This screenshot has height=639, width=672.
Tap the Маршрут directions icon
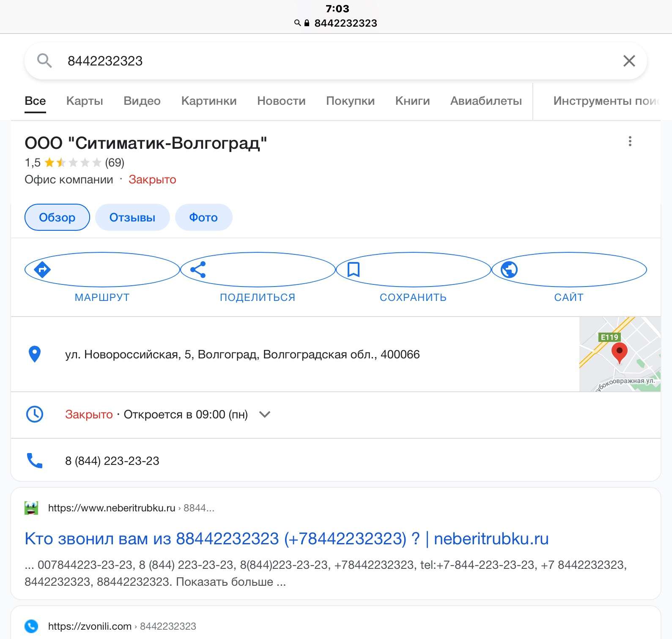[42, 270]
